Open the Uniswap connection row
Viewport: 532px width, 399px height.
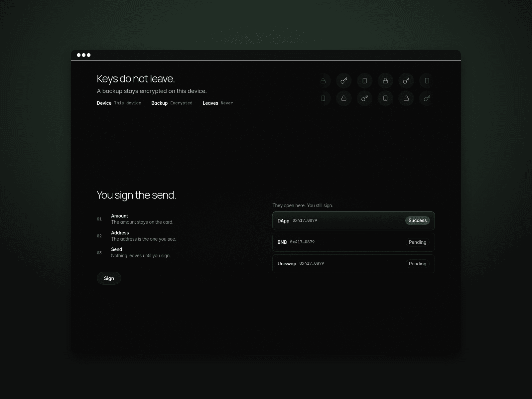(353, 264)
